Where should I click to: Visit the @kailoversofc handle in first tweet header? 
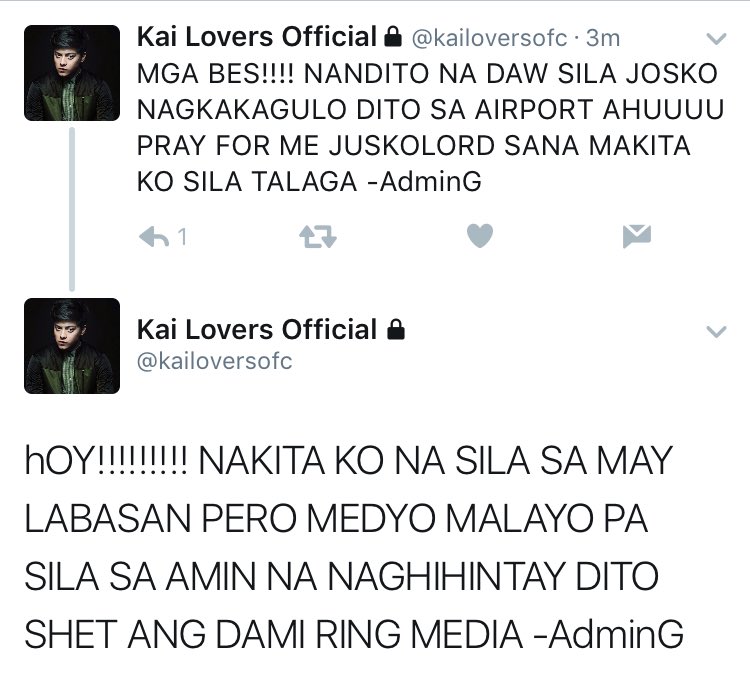tap(489, 38)
